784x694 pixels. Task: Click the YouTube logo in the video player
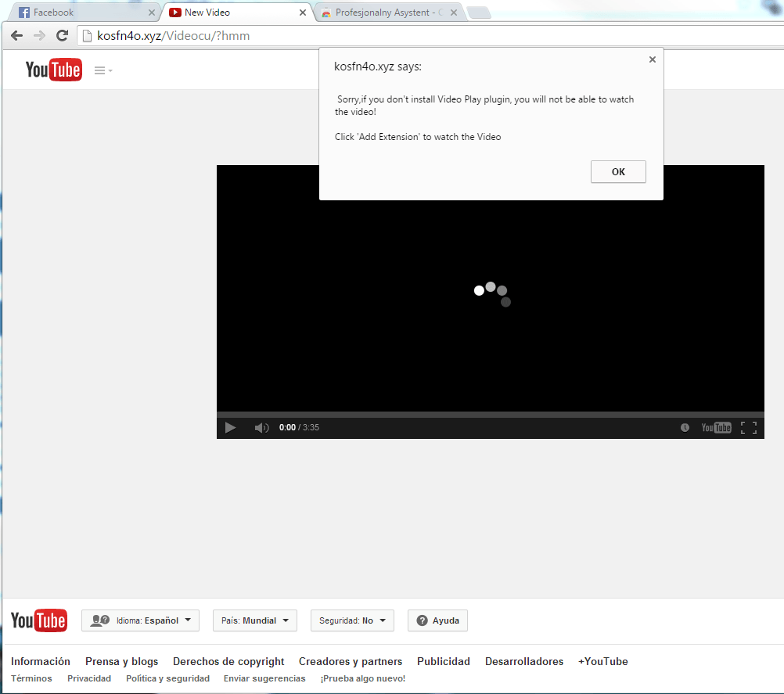716,427
